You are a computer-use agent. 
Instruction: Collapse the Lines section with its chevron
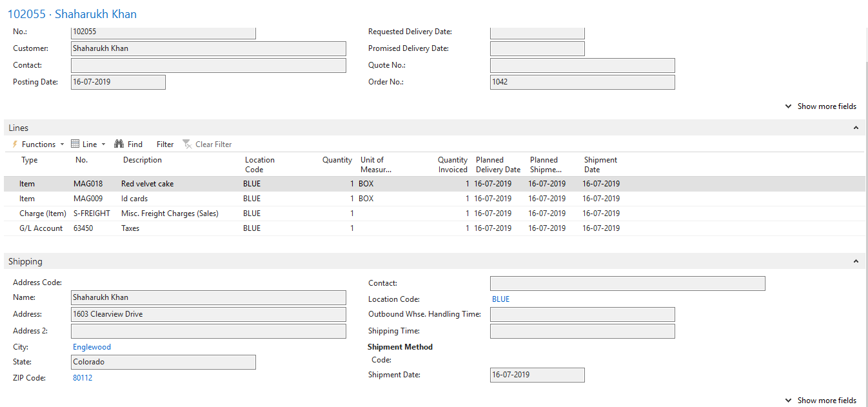point(856,128)
